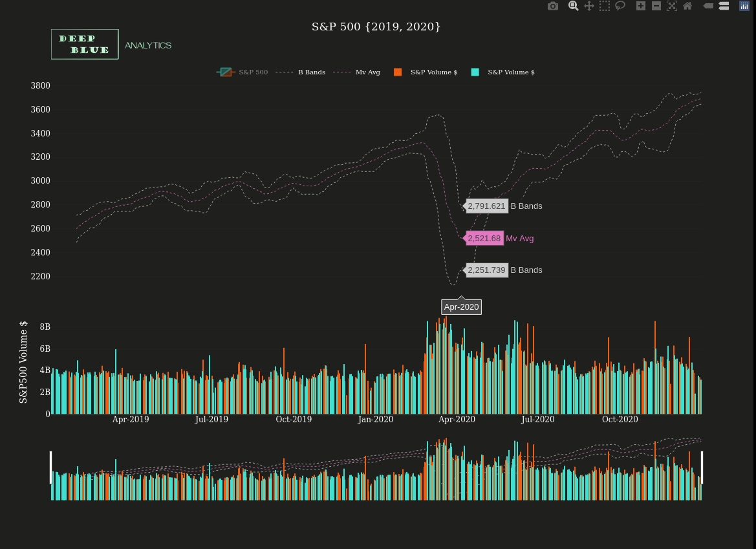Click the 2200 y-axis tick label
Screen dimensions: 756x549
click(41, 276)
